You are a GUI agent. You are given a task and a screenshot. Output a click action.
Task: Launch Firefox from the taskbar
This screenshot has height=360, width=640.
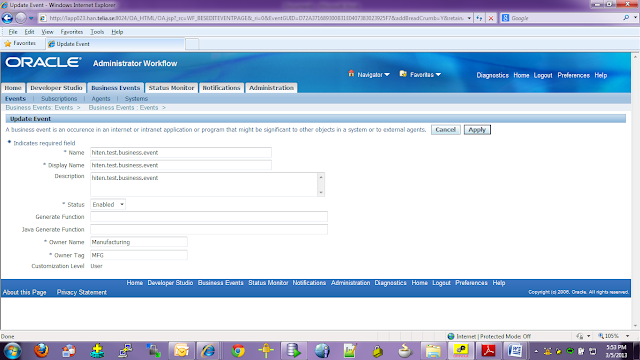click(41, 351)
